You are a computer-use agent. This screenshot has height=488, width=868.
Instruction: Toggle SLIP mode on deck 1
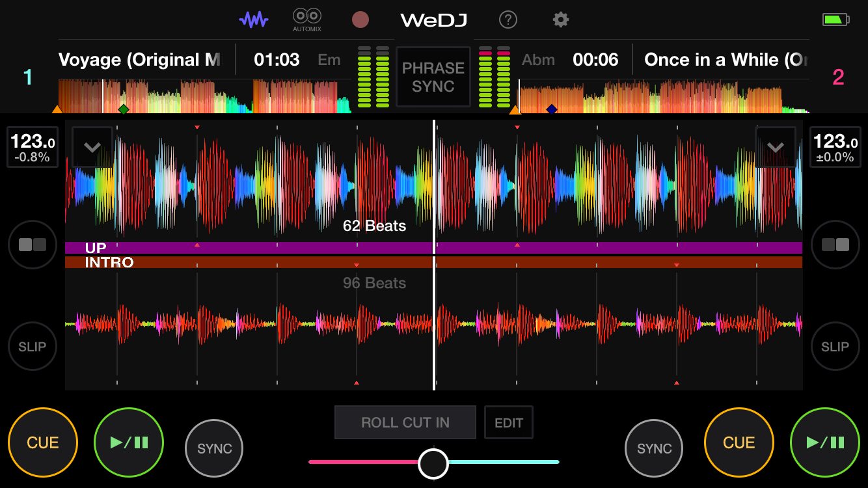[33, 347]
